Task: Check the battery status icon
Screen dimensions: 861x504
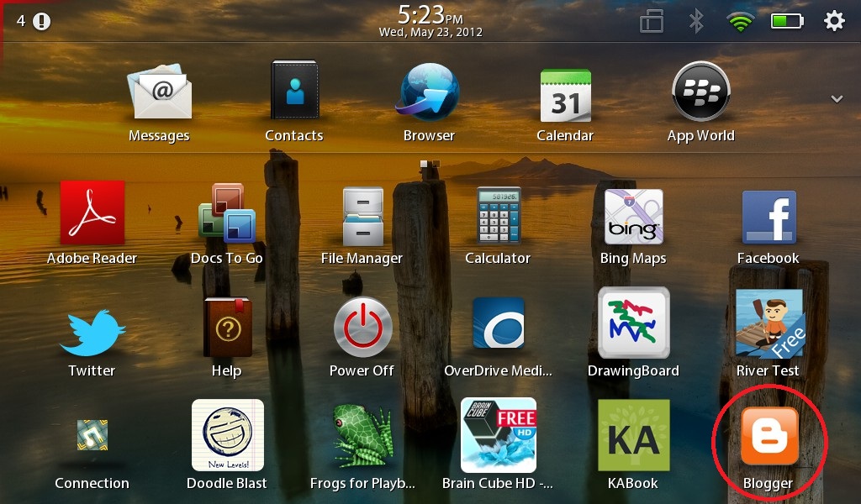Action: tap(787, 21)
